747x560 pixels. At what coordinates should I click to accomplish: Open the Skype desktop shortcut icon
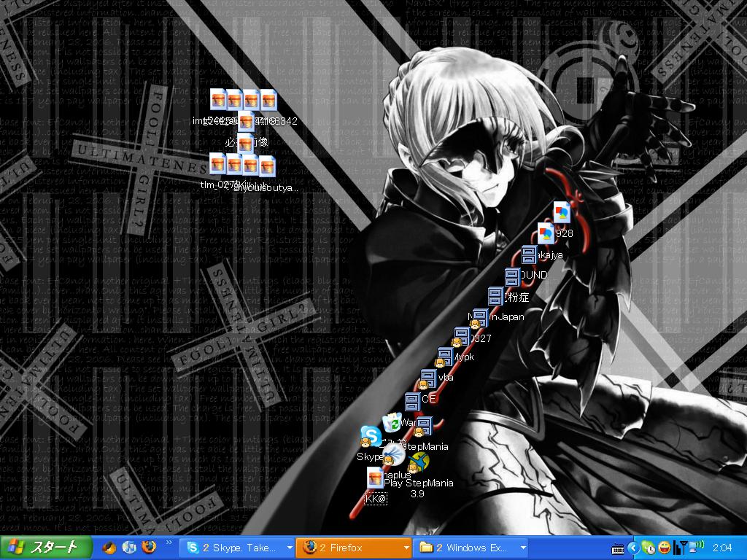(370, 436)
